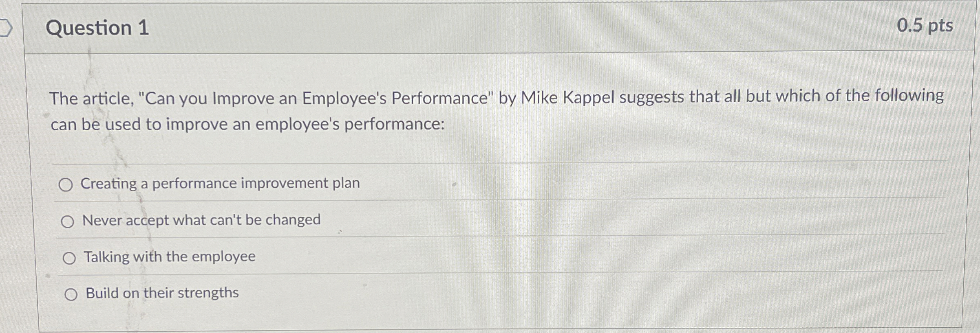Select the circle next to the last option
Image resolution: width=980 pixels, height=333 pixels.
pyautogui.click(x=72, y=294)
